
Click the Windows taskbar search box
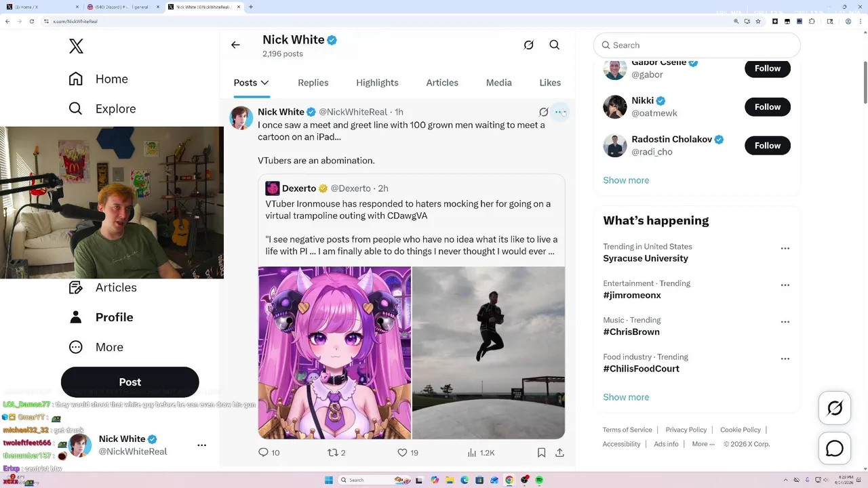(x=373, y=480)
